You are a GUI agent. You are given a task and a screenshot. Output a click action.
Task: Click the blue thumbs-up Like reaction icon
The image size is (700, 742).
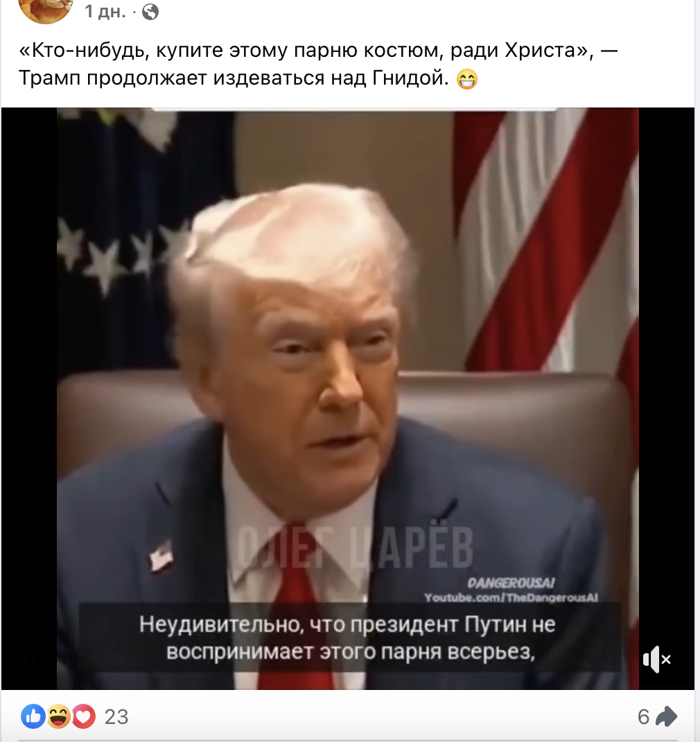pyautogui.click(x=33, y=716)
